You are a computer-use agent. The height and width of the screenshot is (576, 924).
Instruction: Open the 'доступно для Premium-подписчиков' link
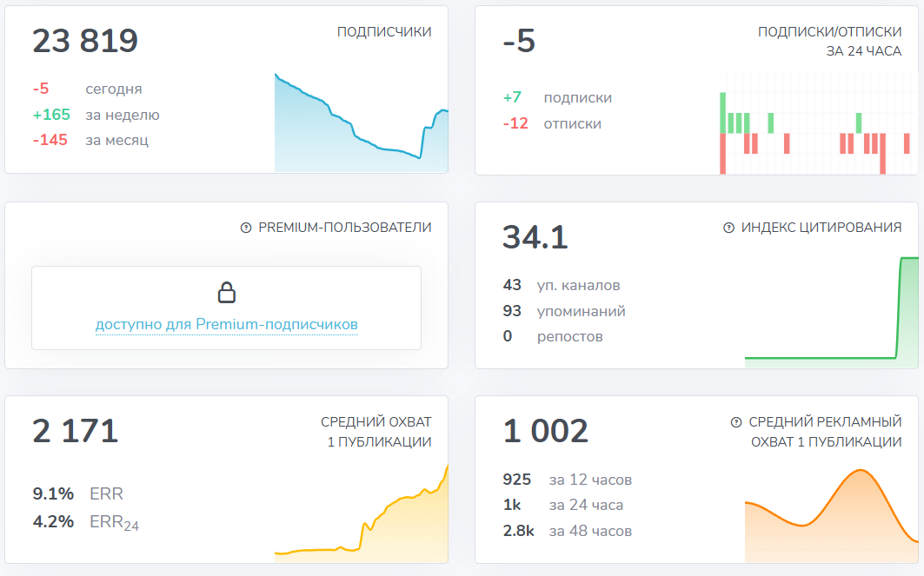[x=226, y=323]
